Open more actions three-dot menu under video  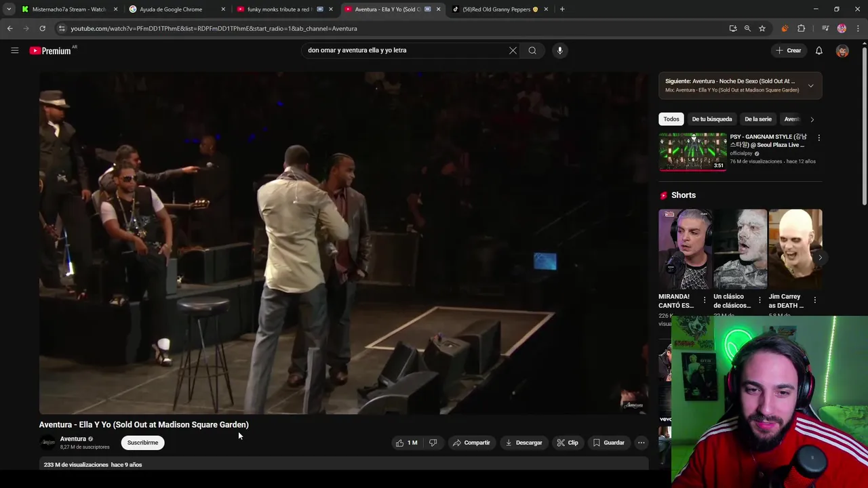coord(641,443)
